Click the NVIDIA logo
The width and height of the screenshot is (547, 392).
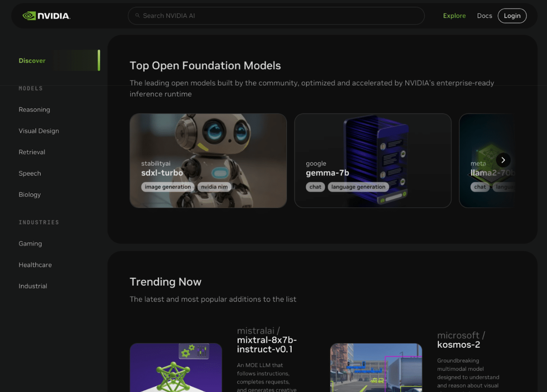pos(46,16)
